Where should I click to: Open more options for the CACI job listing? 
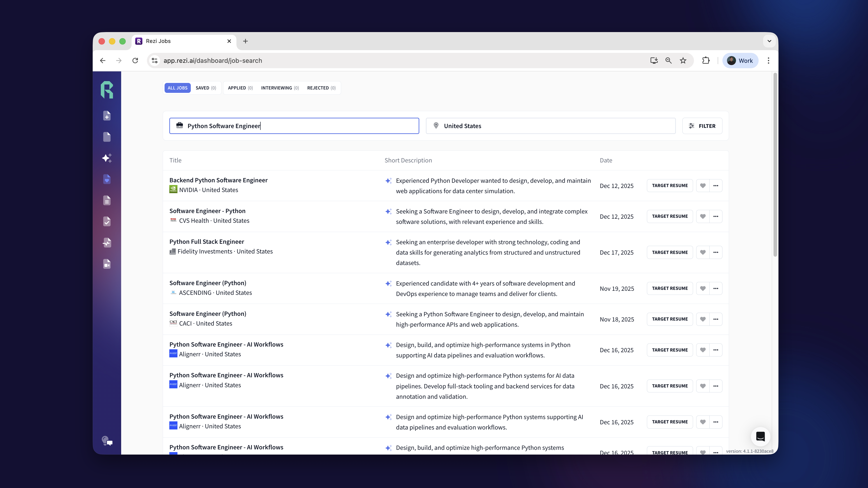tap(716, 319)
